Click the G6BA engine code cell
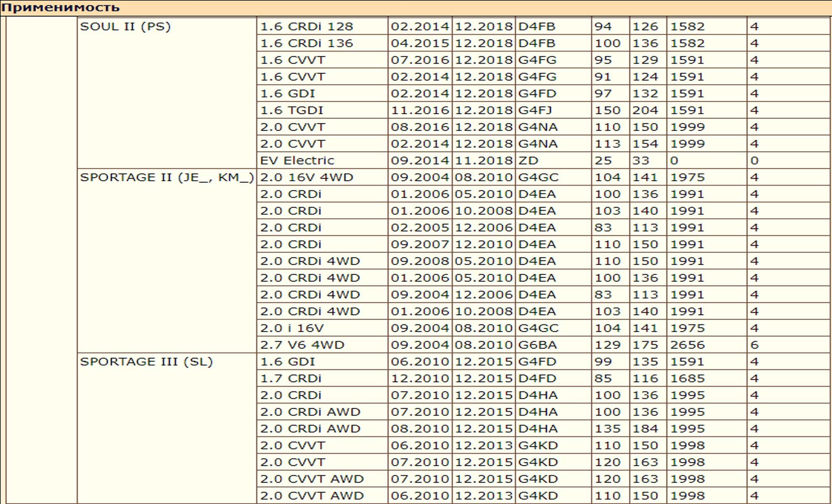Screen dimensions: 832x504 pos(553,345)
